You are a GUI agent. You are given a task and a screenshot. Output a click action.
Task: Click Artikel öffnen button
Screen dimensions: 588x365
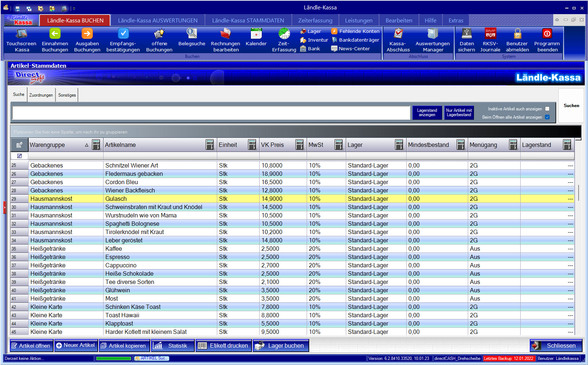tap(31, 346)
